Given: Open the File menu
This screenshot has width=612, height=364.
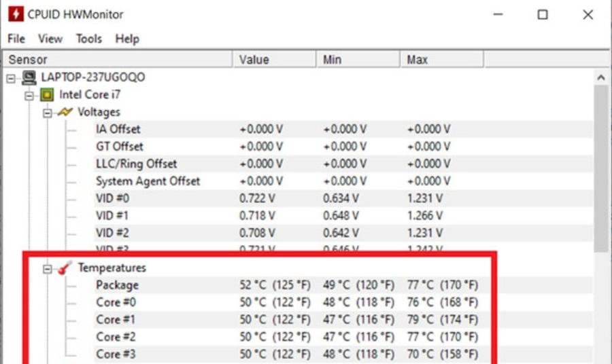Looking at the screenshot, I should point(16,39).
